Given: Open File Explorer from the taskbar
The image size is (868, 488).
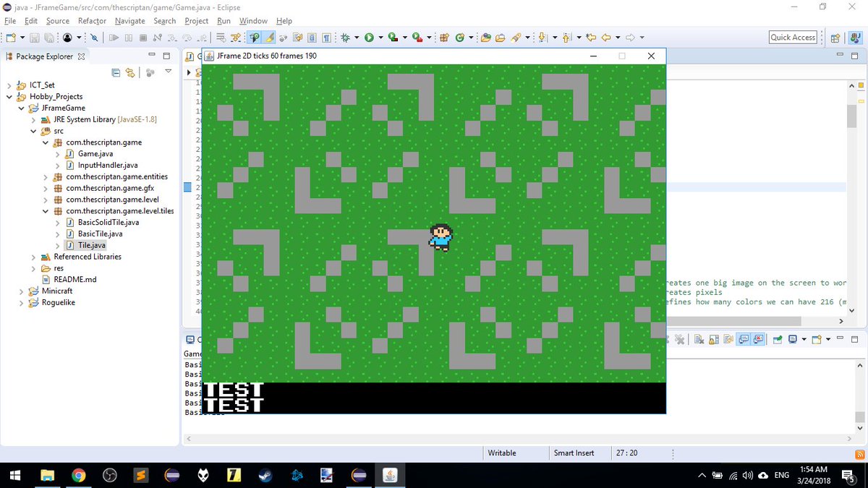Looking at the screenshot, I should point(47,475).
